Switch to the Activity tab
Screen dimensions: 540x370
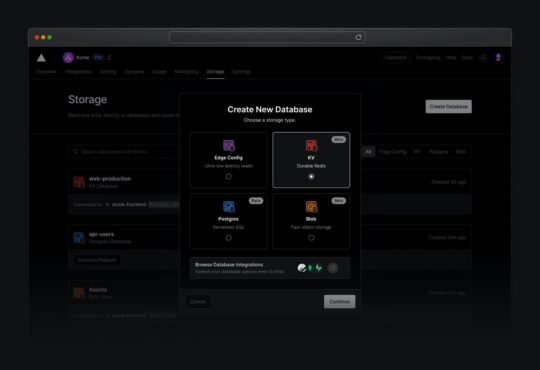[x=108, y=72]
